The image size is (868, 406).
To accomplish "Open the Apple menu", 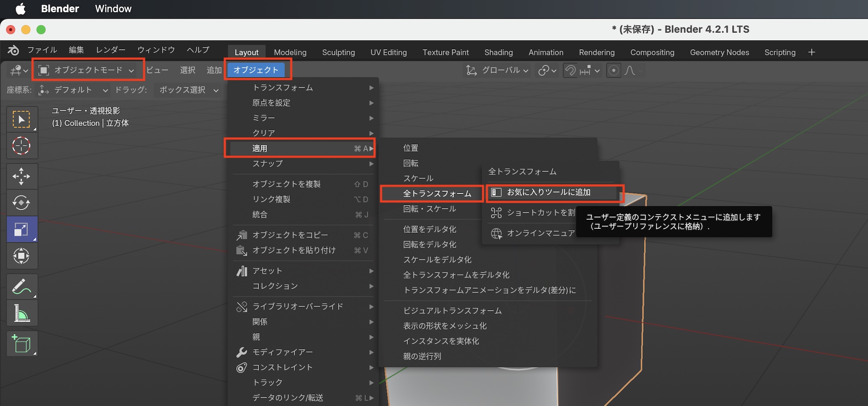I will click(x=20, y=9).
